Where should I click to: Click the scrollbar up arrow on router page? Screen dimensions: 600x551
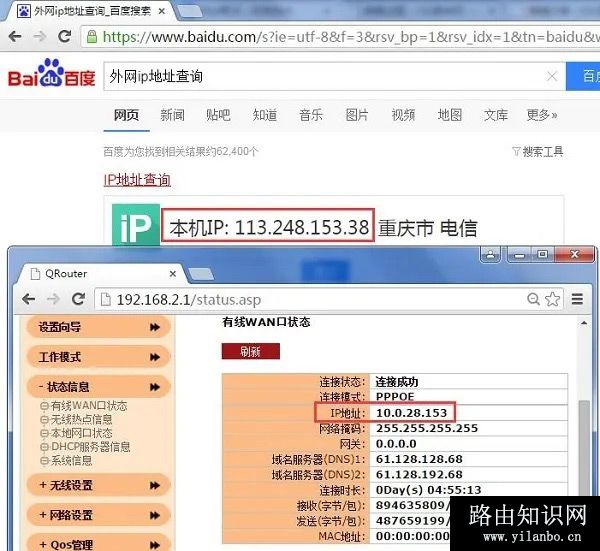[x=584, y=324]
